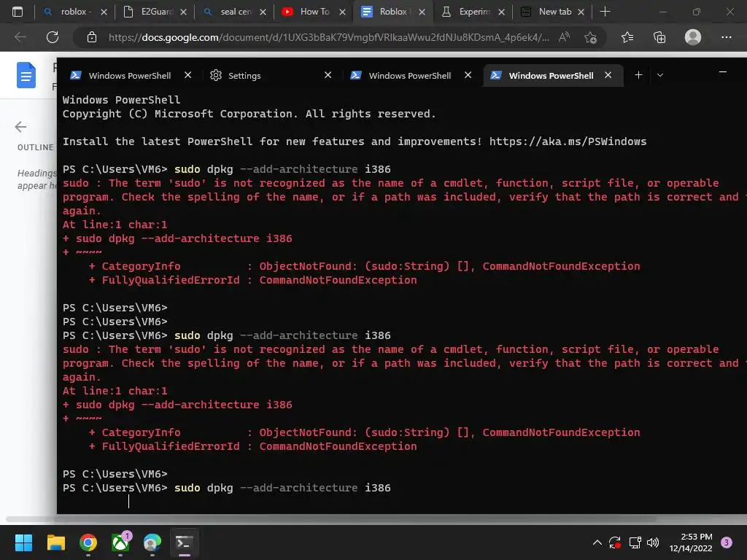The height and width of the screenshot is (560, 747).
Task: Open Edge Settings and more menu
Action: coord(726,37)
